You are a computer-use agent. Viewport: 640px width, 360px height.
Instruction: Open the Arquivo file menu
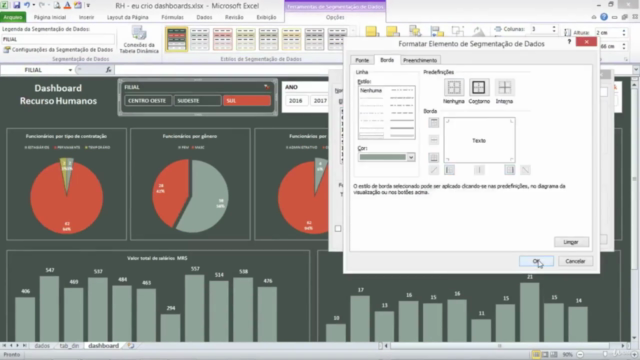point(13,17)
